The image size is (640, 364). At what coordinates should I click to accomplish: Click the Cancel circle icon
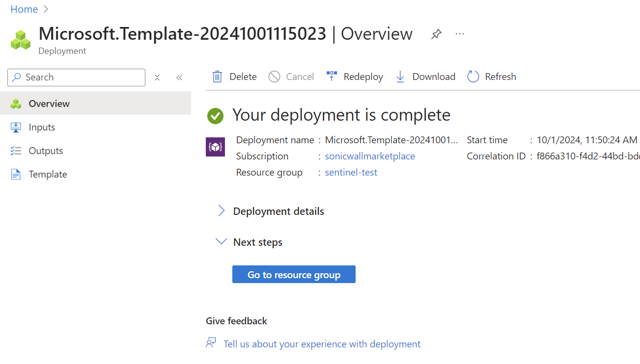click(274, 77)
